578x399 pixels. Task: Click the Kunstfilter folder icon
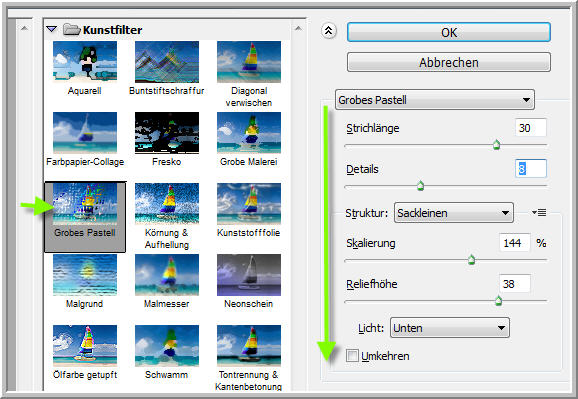point(72,30)
